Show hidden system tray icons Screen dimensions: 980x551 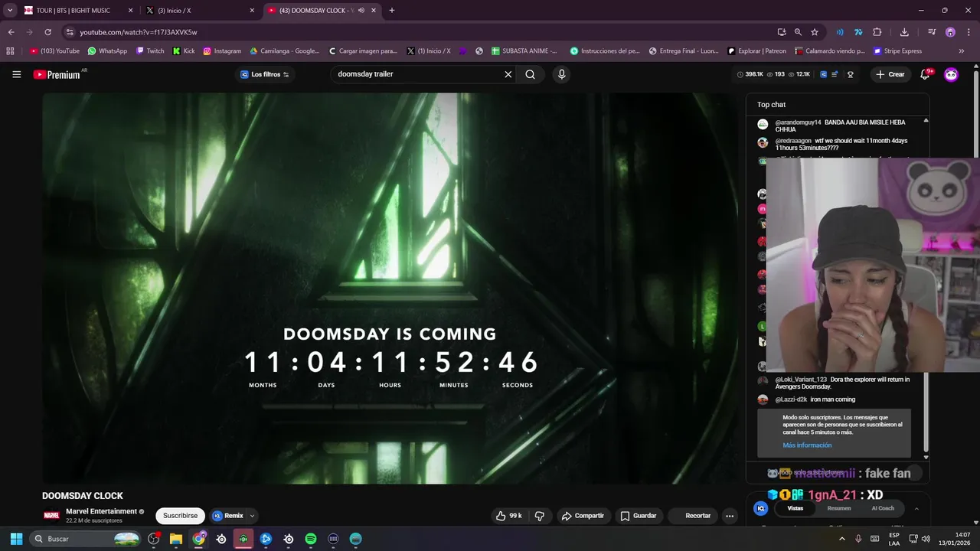click(x=842, y=539)
